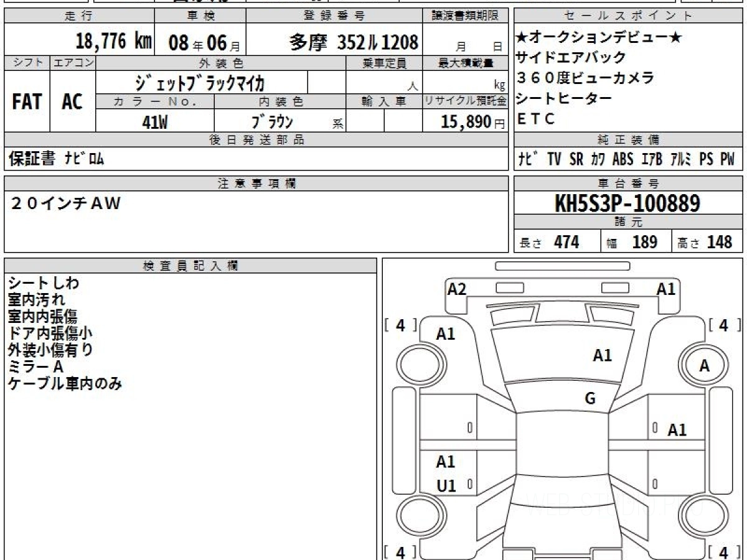Click シートヒーター sales point
The height and width of the screenshot is (560, 747).
click(x=564, y=98)
